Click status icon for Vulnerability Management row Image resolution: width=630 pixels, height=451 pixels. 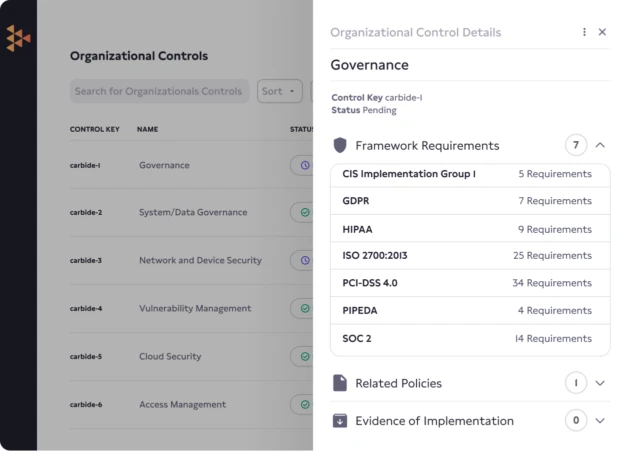click(305, 308)
